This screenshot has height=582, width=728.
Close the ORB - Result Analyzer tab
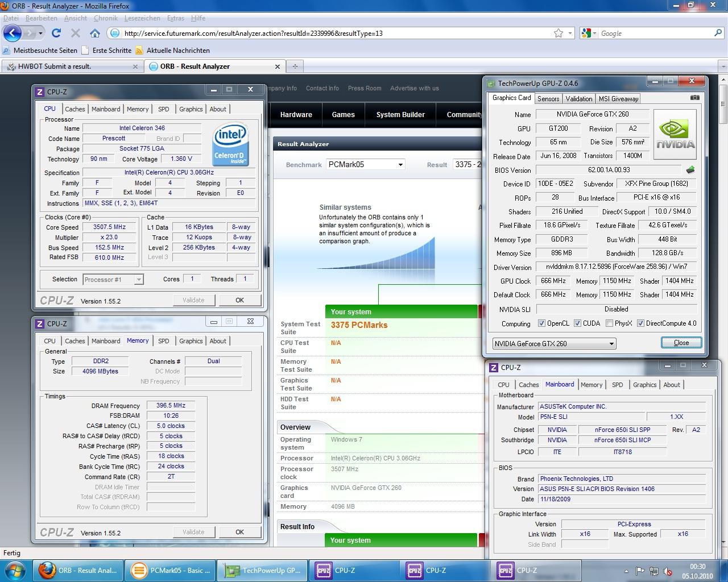coord(278,66)
